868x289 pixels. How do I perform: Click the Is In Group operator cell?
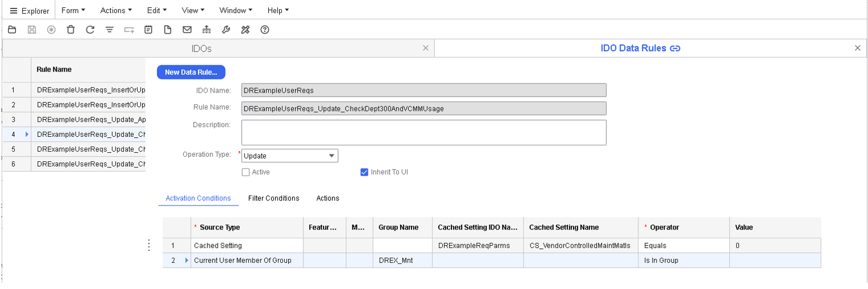684,261
